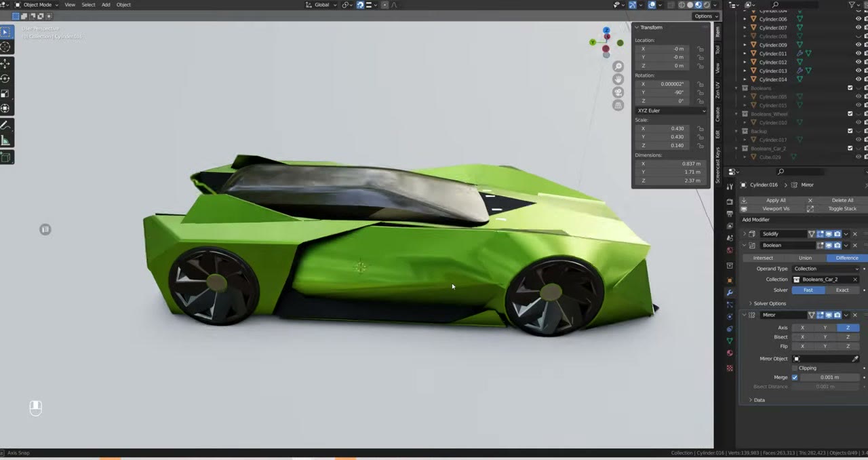Open the Global transform orientation dropdown

click(321, 5)
